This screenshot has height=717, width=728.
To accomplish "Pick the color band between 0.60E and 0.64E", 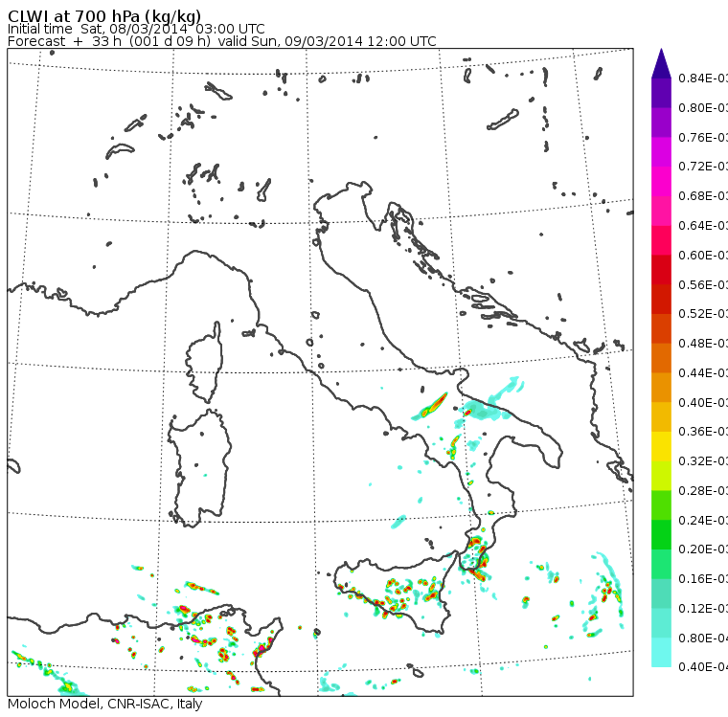I will pos(661,240).
